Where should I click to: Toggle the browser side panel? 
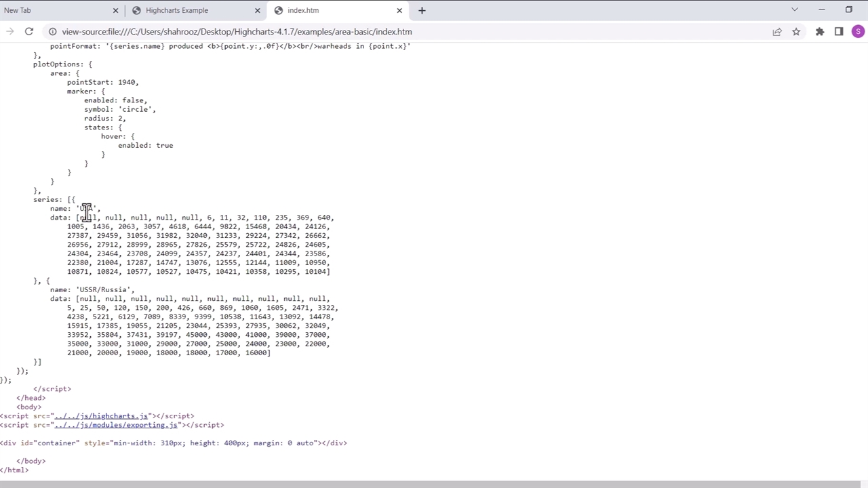[x=839, y=31]
